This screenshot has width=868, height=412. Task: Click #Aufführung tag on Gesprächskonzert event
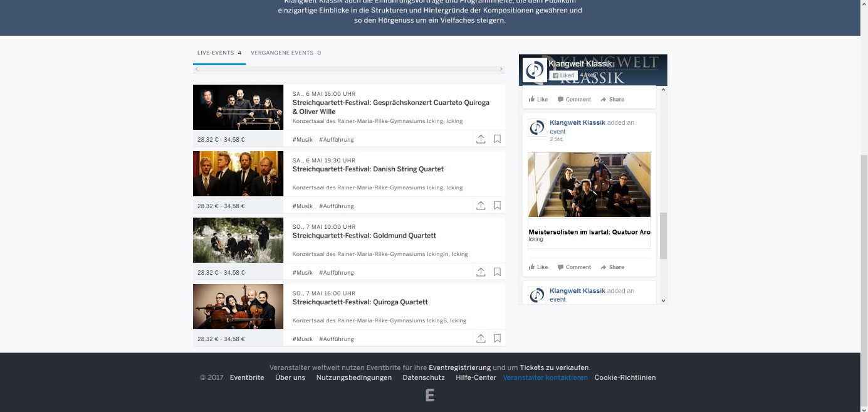pos(337,140)
